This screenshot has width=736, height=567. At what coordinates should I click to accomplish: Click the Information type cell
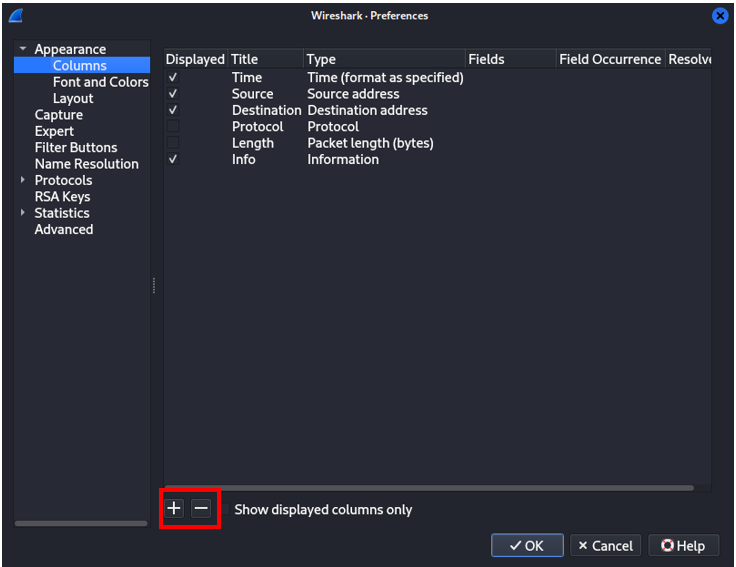(343, 159)
